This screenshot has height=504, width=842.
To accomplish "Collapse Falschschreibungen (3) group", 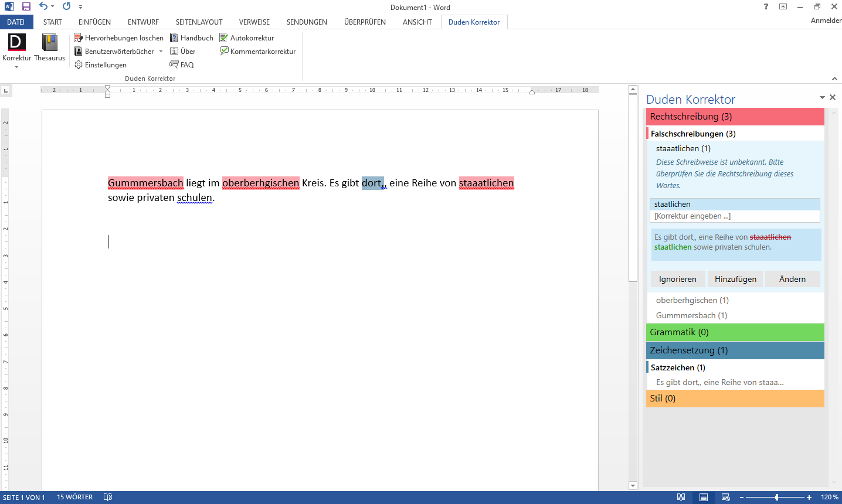I will coord(735,134).
